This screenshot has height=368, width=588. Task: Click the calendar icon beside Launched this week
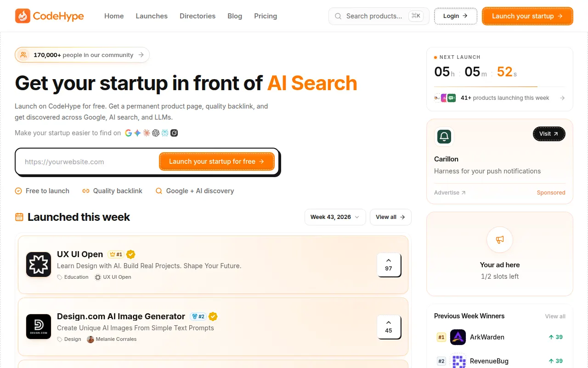tap(19, 217)
